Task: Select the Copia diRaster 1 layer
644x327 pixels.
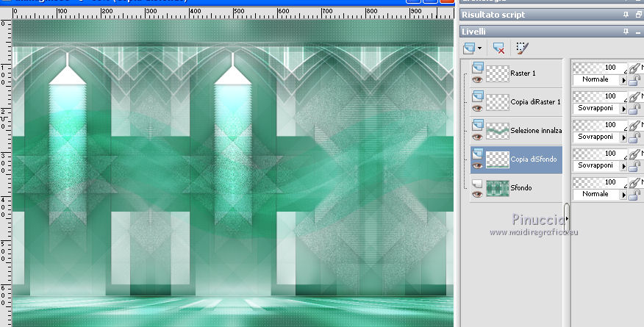Action: click(x=535, y=101)
